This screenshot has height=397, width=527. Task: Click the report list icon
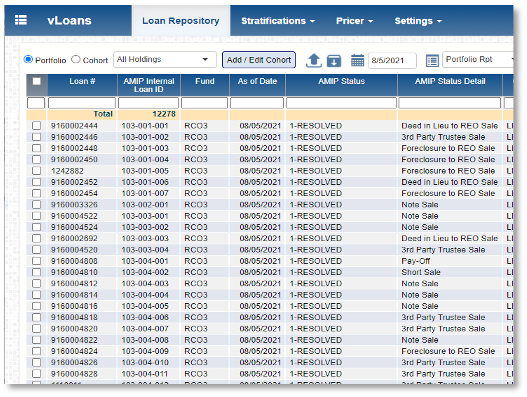click(x=432, y=61)
